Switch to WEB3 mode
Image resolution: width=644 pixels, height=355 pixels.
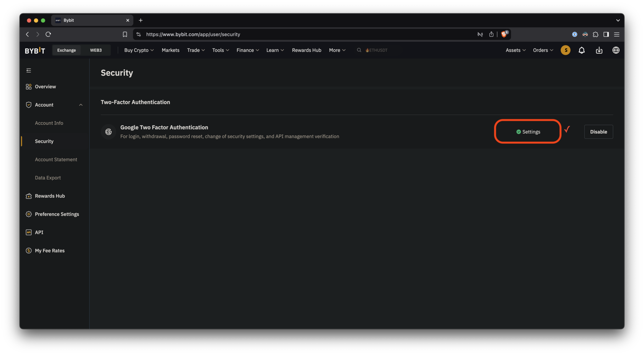coord(96,50)
